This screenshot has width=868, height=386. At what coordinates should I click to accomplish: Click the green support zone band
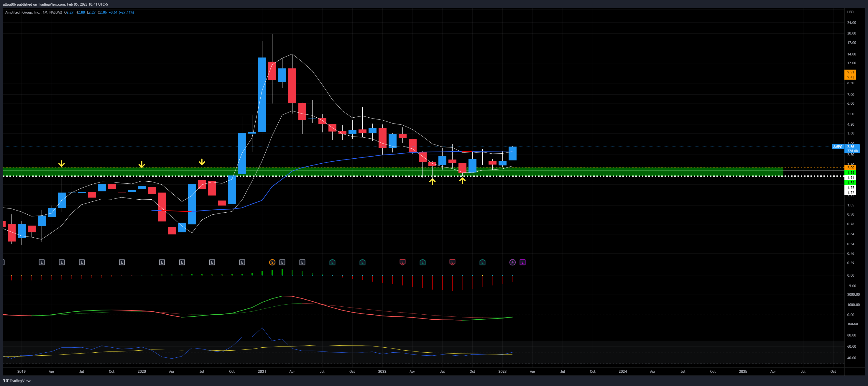(393, 172)
